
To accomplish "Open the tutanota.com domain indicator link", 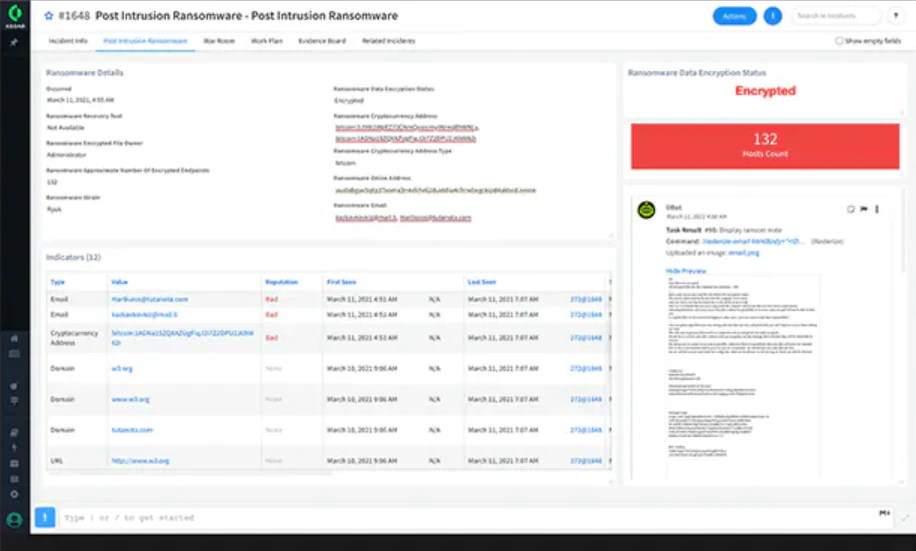I will tap(132, 430).
